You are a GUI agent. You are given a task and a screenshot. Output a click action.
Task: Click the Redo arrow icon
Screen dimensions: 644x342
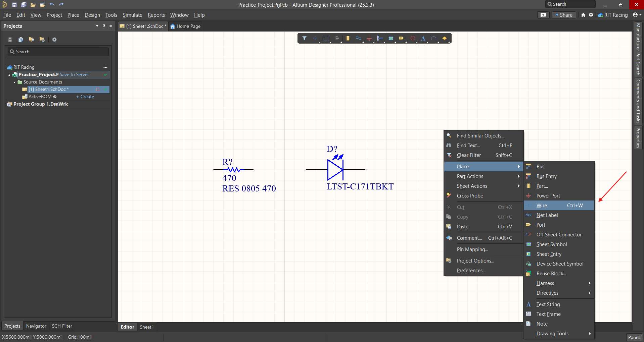coord(61,5)
